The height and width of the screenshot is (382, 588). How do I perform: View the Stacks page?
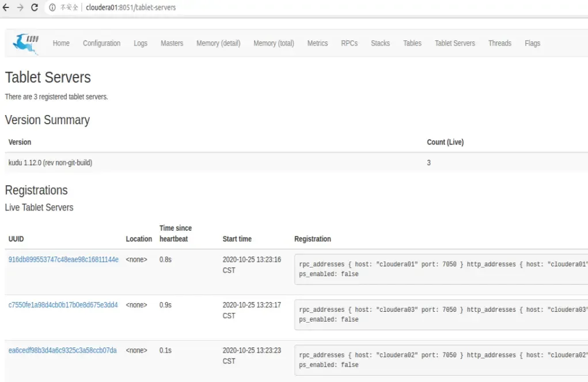click(x=380, y=43)
